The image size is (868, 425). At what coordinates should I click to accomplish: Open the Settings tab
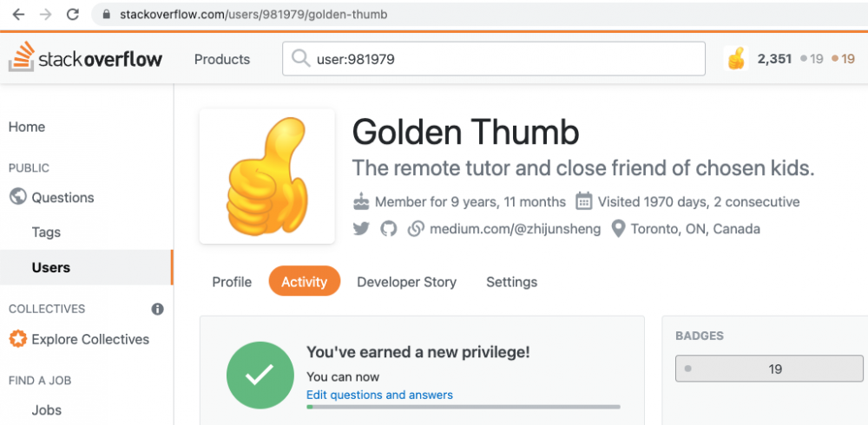click(x=511, y=282)
